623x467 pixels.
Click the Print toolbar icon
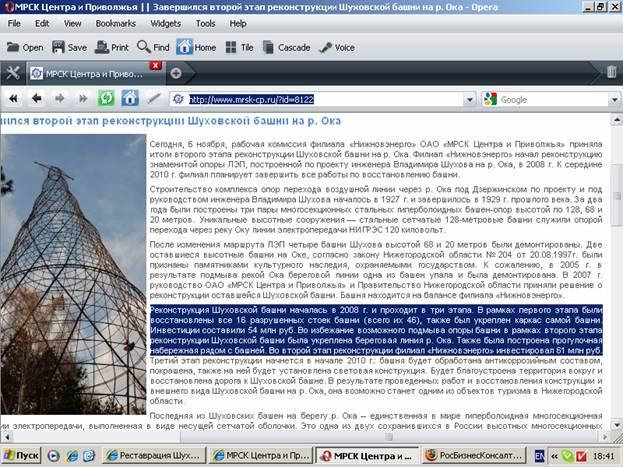(x=102, y=47)
